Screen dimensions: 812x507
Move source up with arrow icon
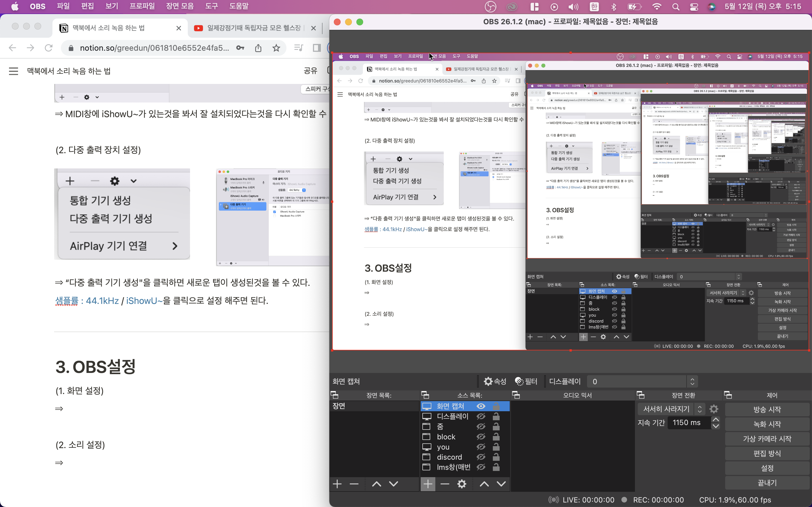click(x=484, y=484)
